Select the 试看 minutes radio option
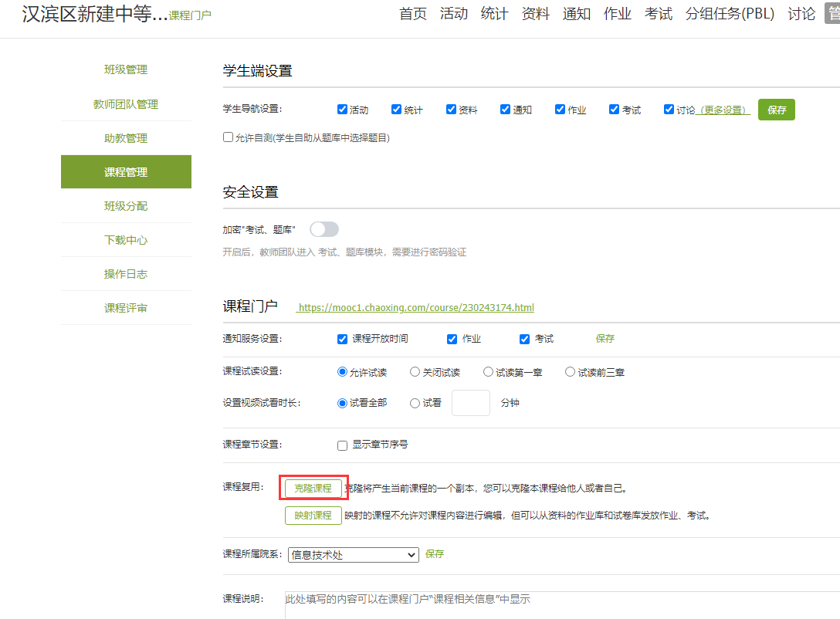The image size is (840, 619). [415, 403]
